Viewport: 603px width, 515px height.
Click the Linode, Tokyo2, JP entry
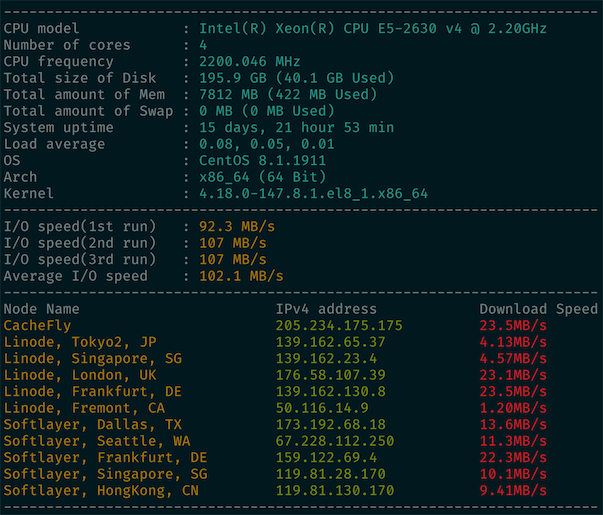click(81, 342)
